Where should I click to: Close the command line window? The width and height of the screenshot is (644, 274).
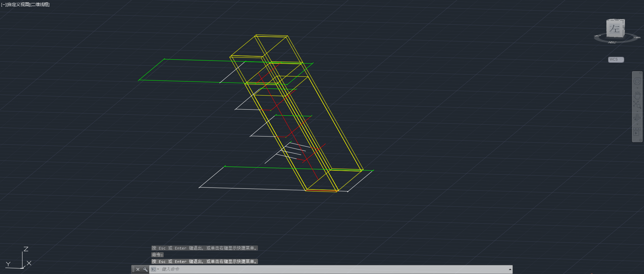(138, 269)
